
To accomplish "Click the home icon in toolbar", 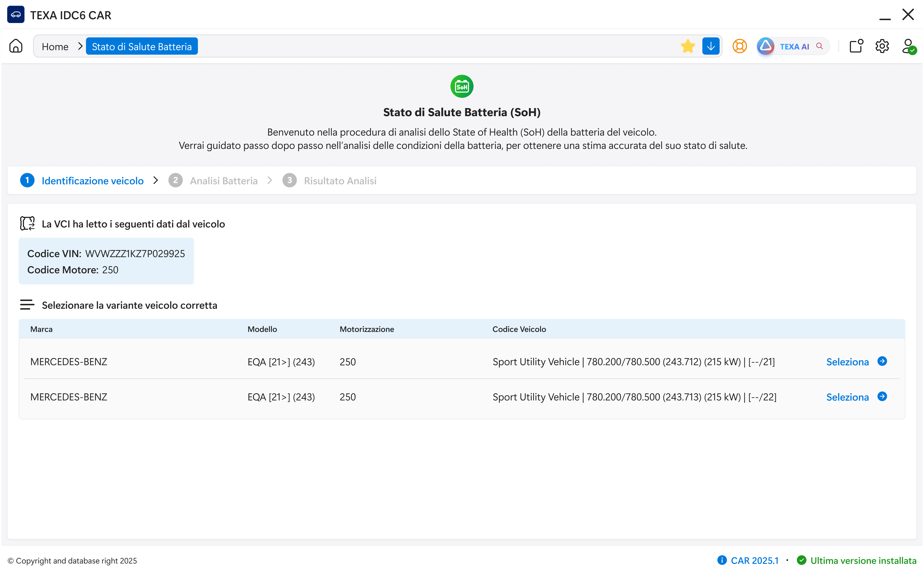I will (16, 46).
